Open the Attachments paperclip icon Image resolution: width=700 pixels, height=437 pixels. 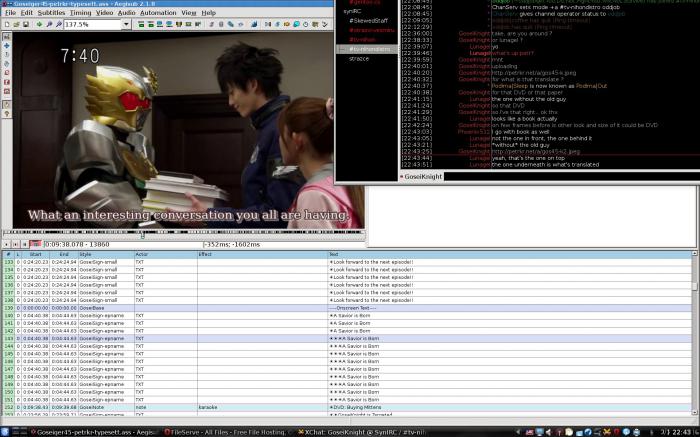230,24
